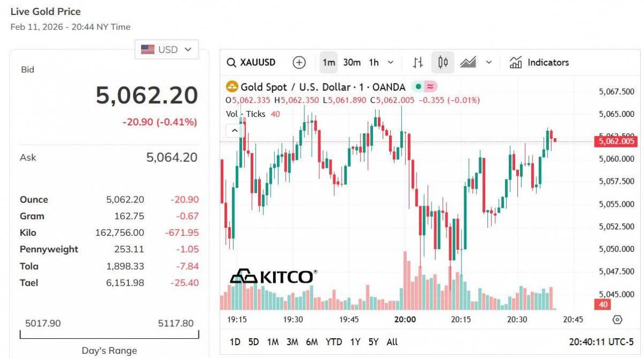Expand the chart style dropdown arrow
This screenshot has height=358, width=644.
[489, 63]
